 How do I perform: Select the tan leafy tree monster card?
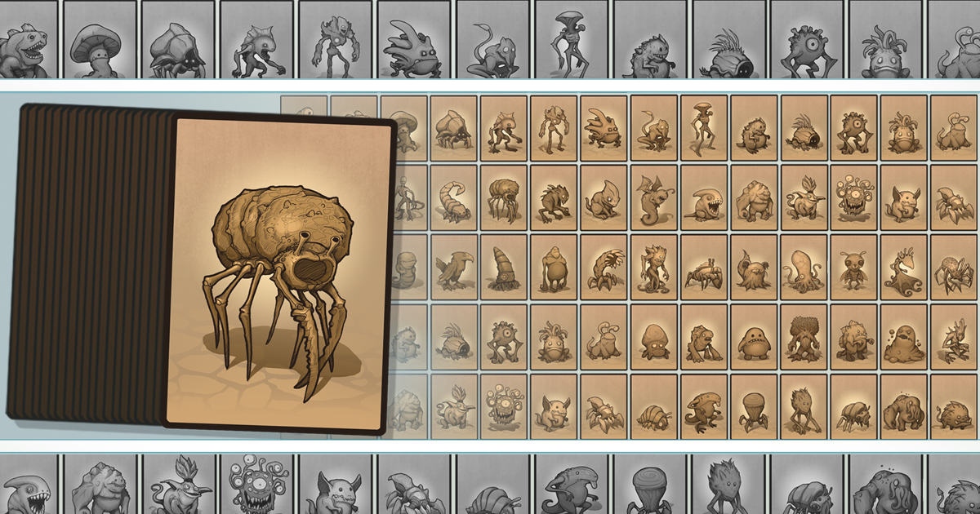pos(804,336)
